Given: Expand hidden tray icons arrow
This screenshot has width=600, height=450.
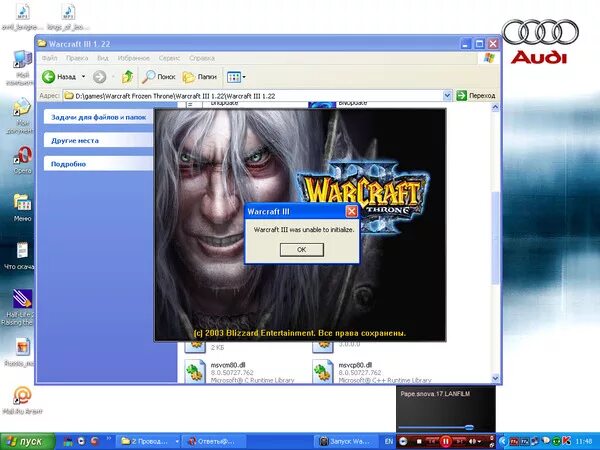Looking at the screenshot, I should (503, 442).
